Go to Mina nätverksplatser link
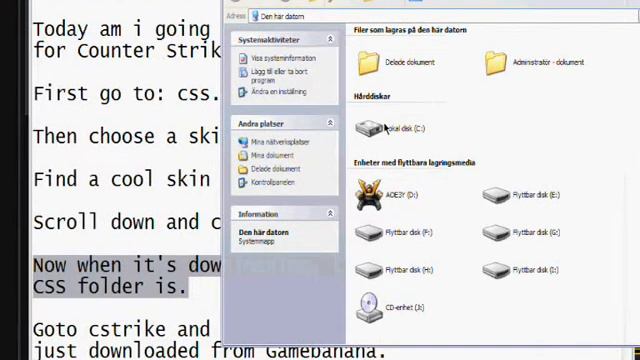Image resolution: width=640 pixels, height=360 pixels. click(280, 142)
